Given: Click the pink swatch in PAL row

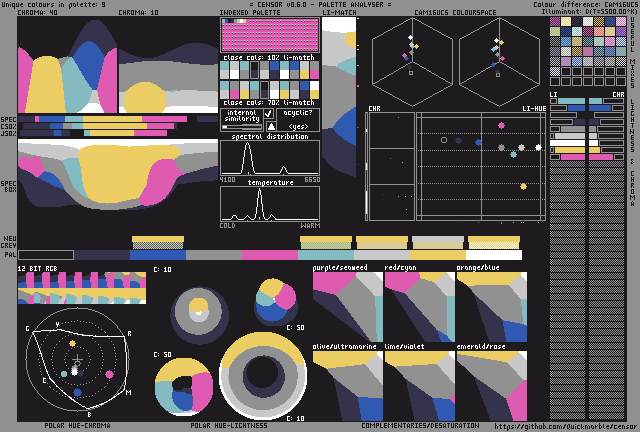Looking at the screenshot, I should (270, 255).
